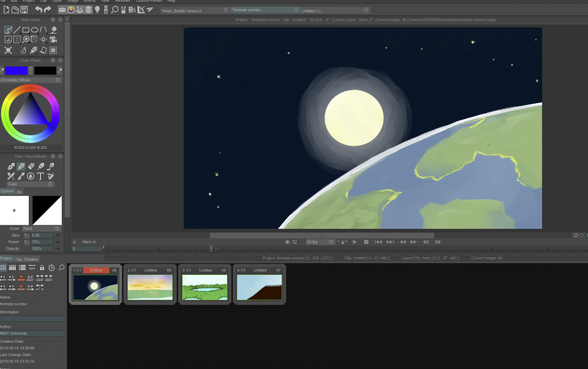Stop animation playback
Image resolution: width=588 pixels, height=369 pixels.
366,242
